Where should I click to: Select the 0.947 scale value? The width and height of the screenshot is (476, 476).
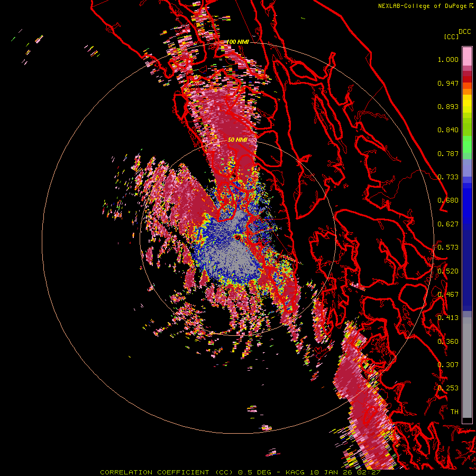point(448,83)
